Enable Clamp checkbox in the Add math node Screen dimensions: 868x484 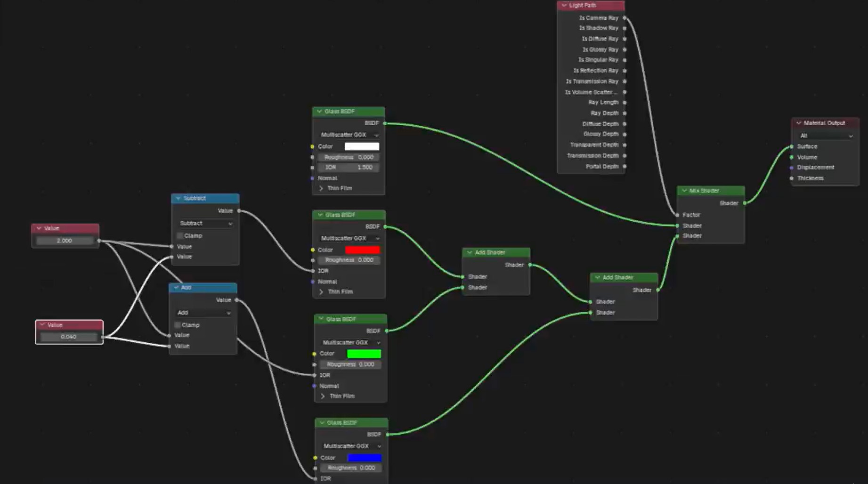178,325
